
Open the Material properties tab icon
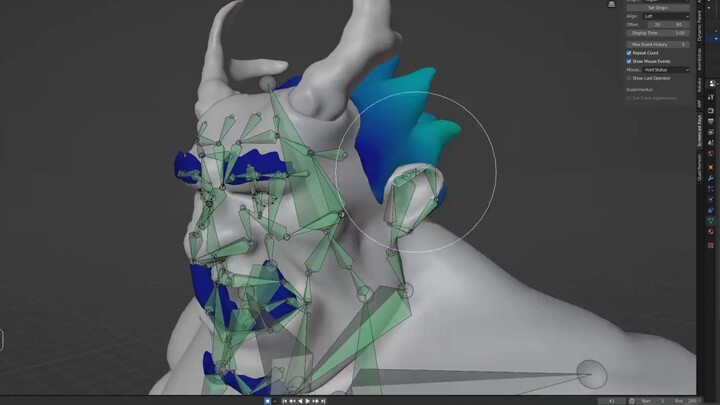click(711, 232)
